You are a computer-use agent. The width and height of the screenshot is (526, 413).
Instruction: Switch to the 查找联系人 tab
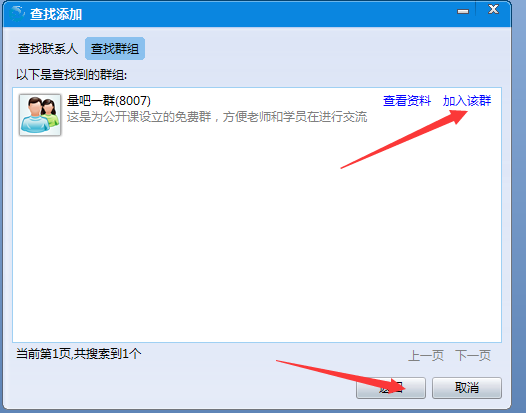(x=48, y=49)
